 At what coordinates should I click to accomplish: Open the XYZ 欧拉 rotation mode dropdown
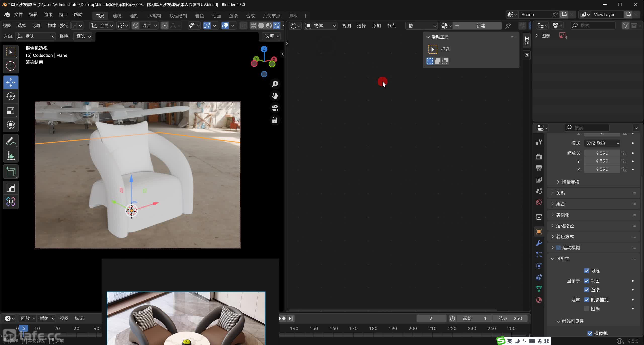tap(602, 143)
